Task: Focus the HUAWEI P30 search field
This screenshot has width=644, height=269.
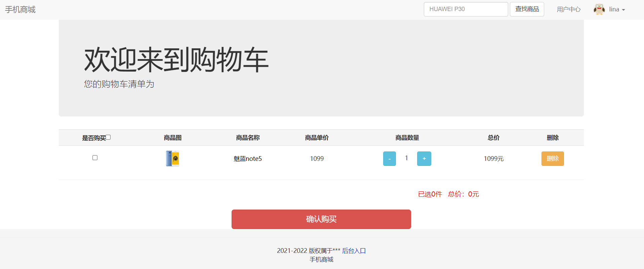Action: (466, 9)
